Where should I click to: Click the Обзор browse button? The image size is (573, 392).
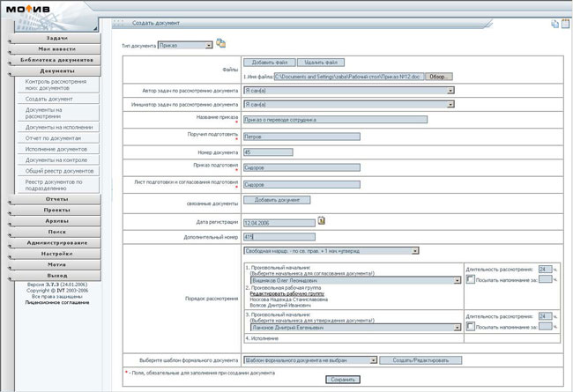click(438, 77)
